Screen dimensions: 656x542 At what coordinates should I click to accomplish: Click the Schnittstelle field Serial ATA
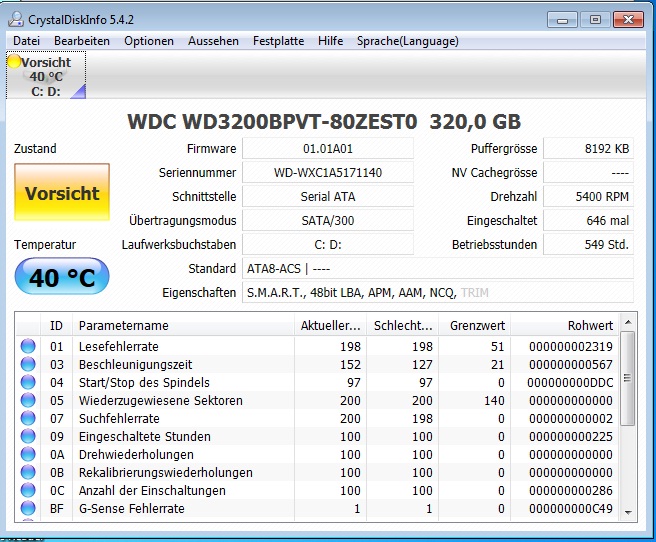(x=328, y=197)
